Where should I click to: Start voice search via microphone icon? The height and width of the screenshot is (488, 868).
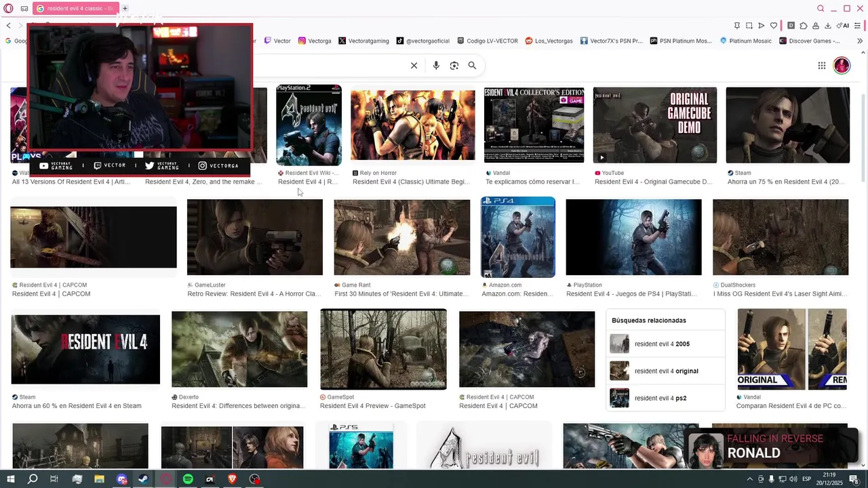436,65
